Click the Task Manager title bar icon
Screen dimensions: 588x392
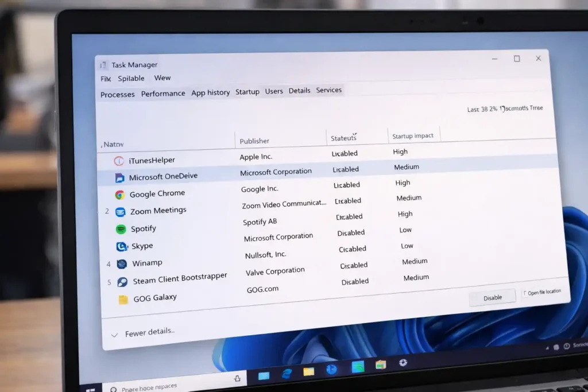pos(103,65)
